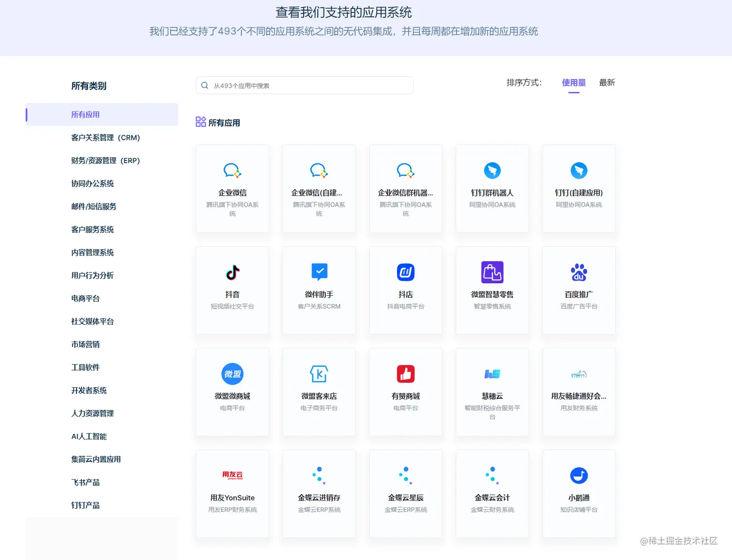Image resolution: width=732 pixels, height=560 pixels.
Task: Click the 所有应用 grid icon in heading
Action: (x=201, y=121)
